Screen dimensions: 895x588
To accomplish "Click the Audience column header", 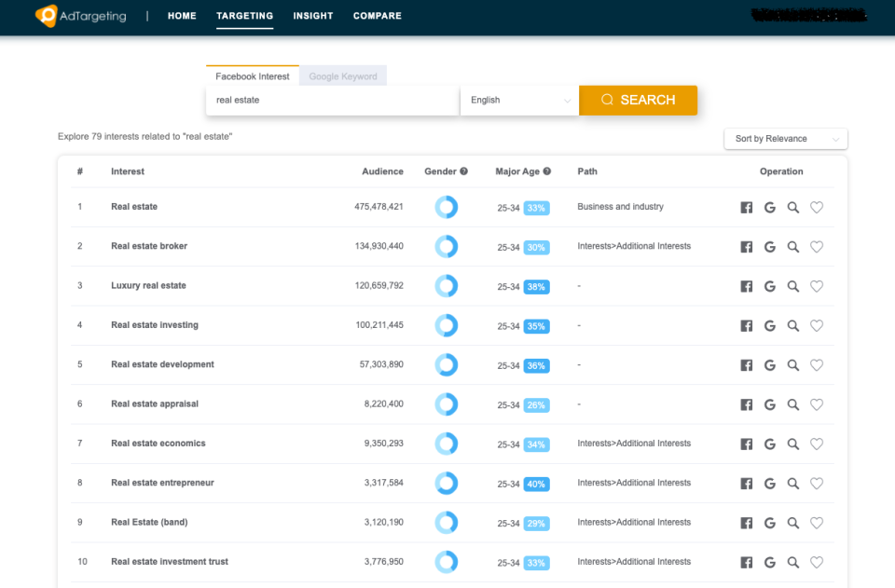I will click(382, 171).
